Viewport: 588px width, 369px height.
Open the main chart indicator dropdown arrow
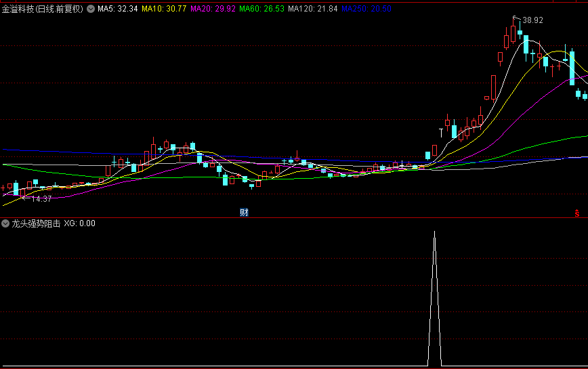click(x=91, y=9)
